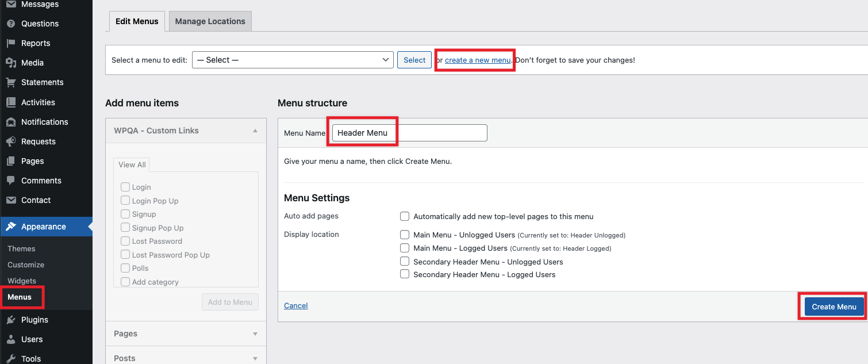Check Main Menu - Unlogged Users location
Screen dimensions: 868x364
(405, 235)
